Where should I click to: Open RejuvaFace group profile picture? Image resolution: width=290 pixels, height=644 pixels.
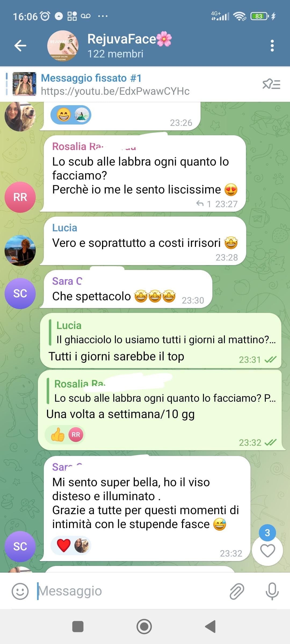click(x=63, y=46)
